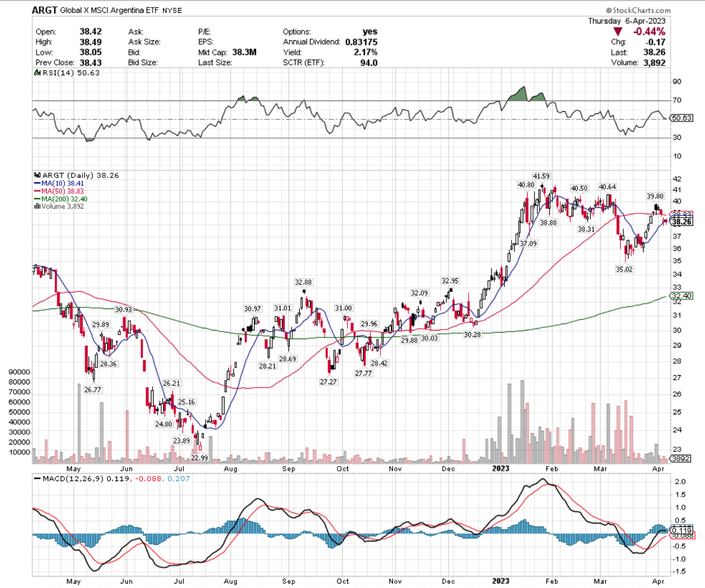Click the 39.80 price label
Viewport: 705px width, 588px height.
click(x=655, y=197)
